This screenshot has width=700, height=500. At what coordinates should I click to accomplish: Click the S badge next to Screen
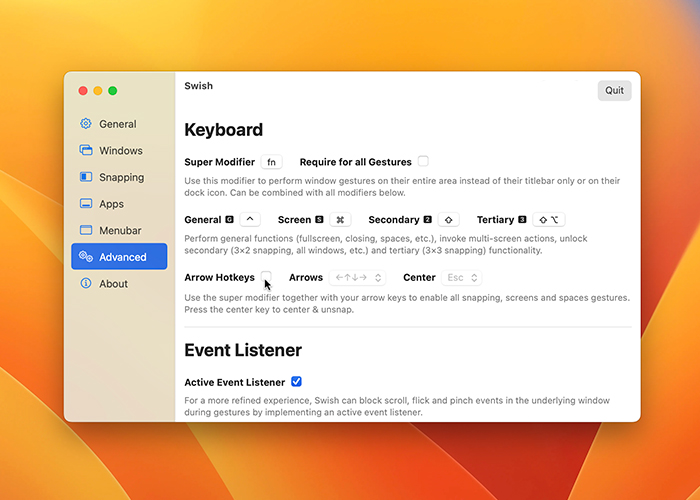pyautogui.click(x=319, y=219)
